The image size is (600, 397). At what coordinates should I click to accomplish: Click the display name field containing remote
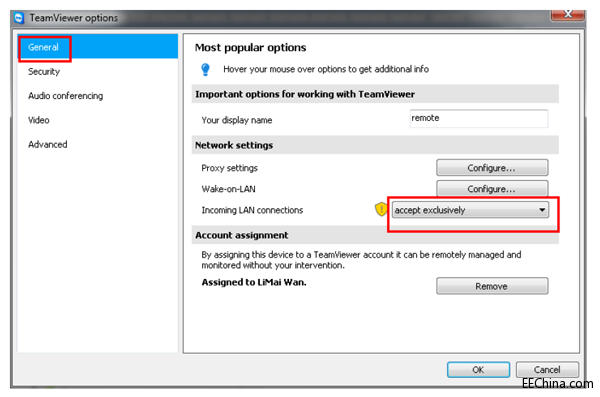[478, 118]
